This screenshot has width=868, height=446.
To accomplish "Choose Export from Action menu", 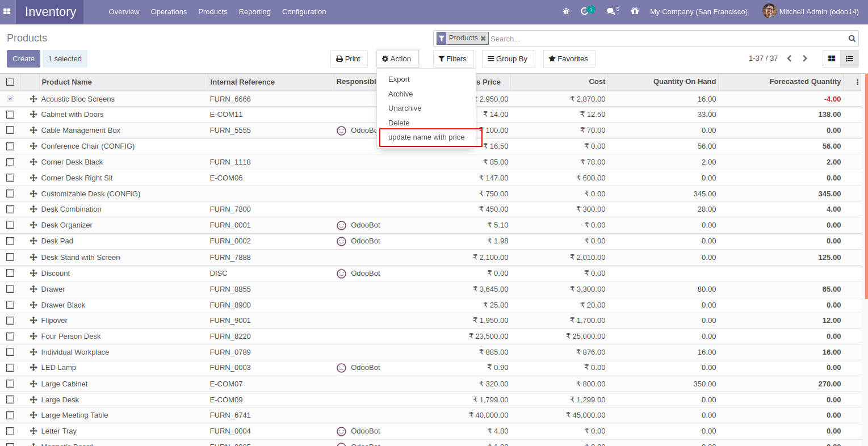I will (426, 79).
